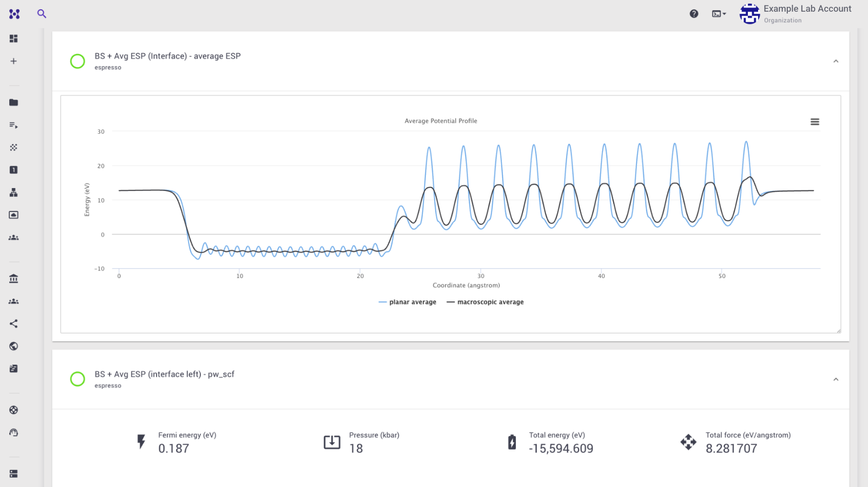
Task: Click the globe icon in sidebar
Action: 14,346
